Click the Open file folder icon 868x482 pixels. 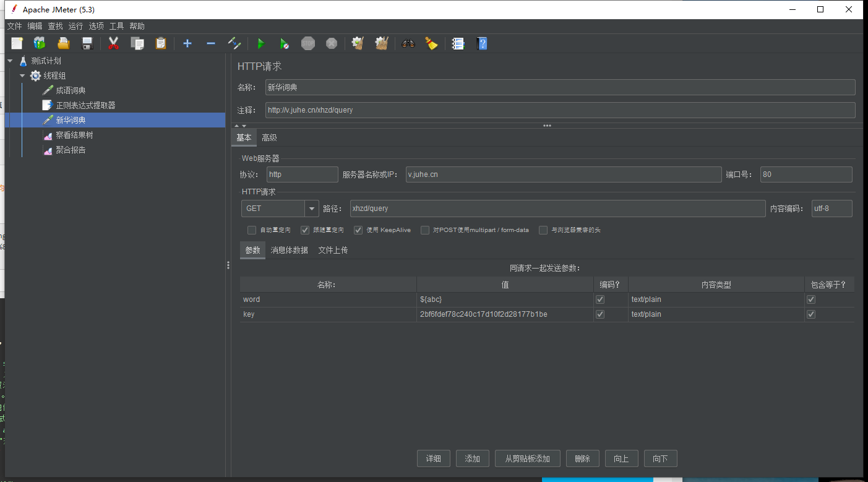(x=63, y=43)
